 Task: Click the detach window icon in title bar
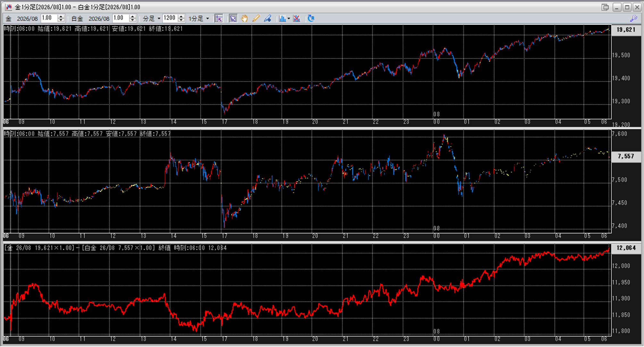point(605,7)
